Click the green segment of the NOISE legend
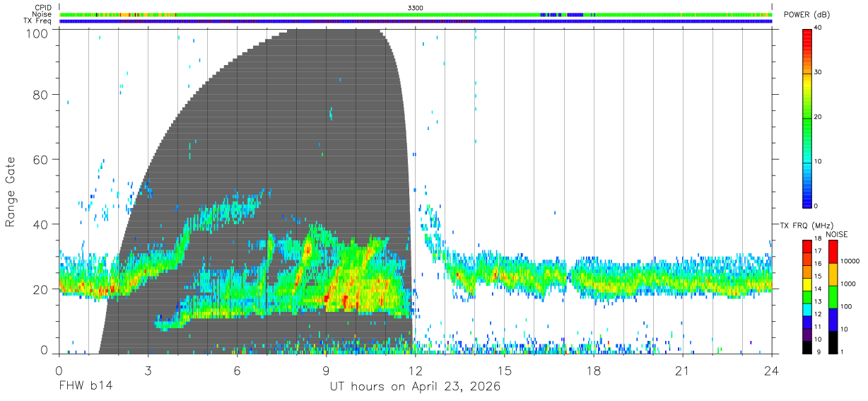Screen dimensions: 868x401 (832, 296)
